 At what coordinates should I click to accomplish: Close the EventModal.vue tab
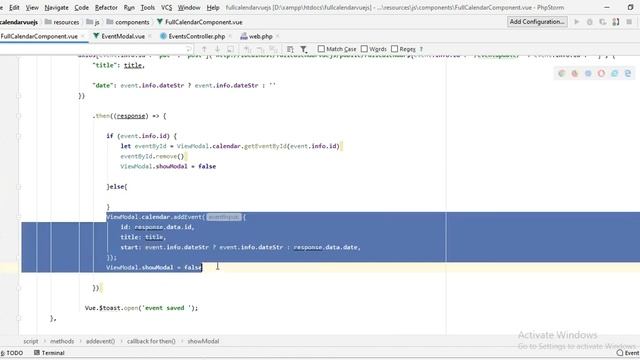click(150, 36)
